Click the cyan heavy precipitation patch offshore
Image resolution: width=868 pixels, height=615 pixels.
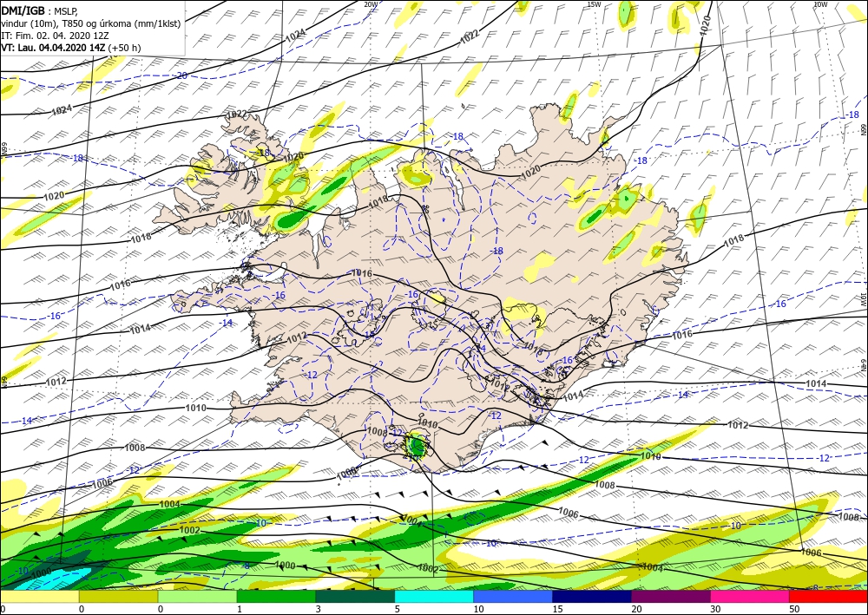[x=62, y=576]
